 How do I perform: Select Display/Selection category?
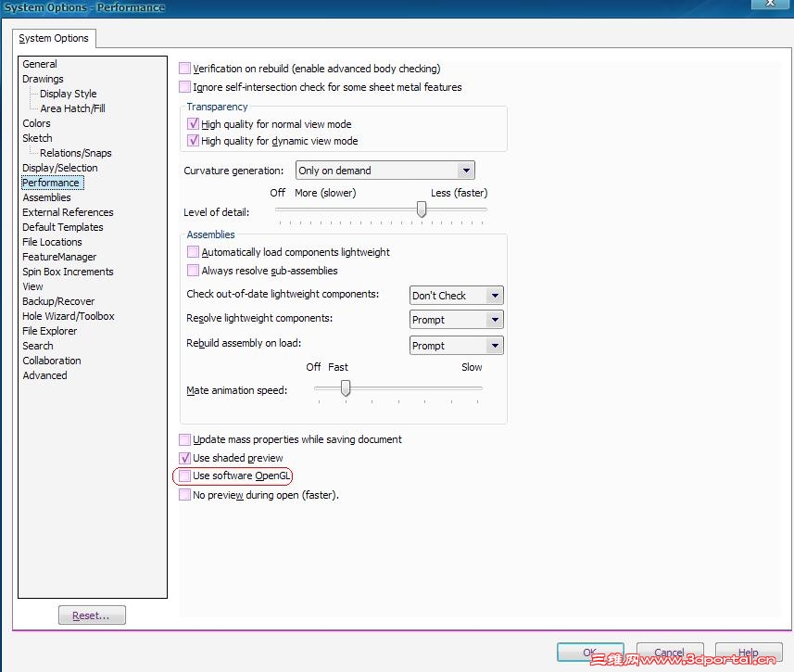59,168
